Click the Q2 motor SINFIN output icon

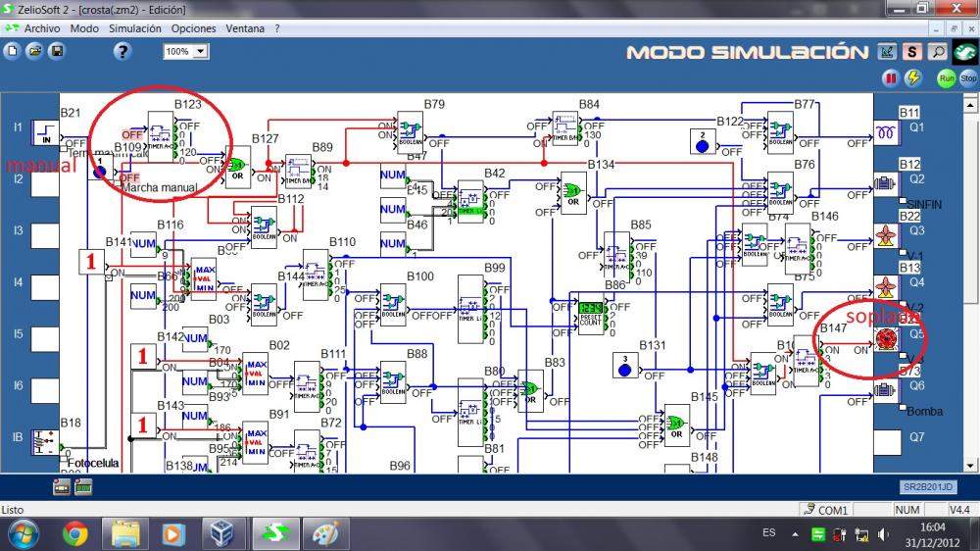point(886,184)
